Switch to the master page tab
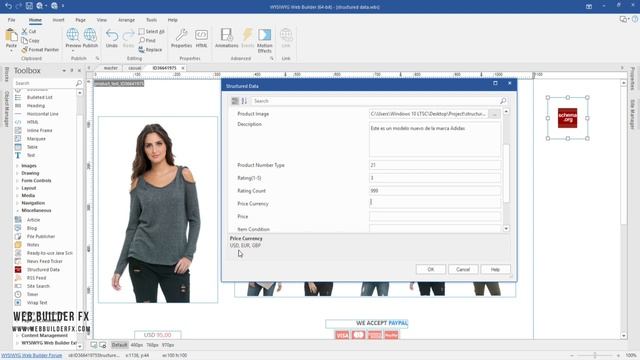This screenshot has width=640, height=360. [110, 68]
